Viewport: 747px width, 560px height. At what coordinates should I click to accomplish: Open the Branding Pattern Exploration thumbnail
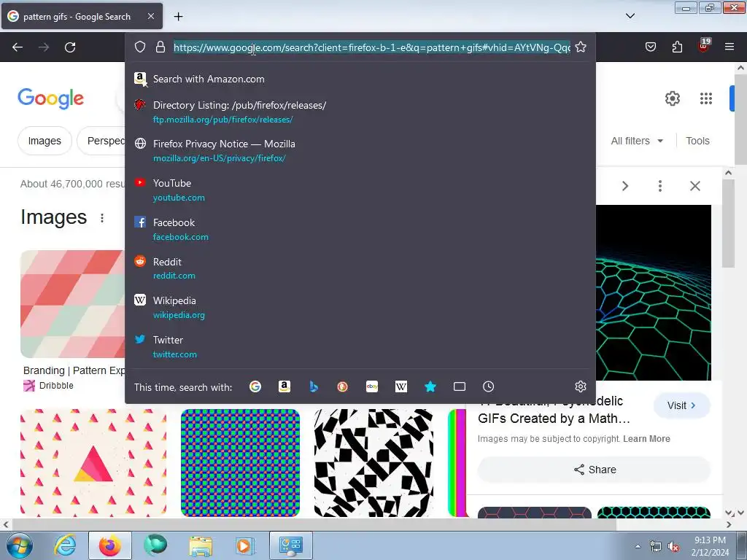(x=72, y=304)
